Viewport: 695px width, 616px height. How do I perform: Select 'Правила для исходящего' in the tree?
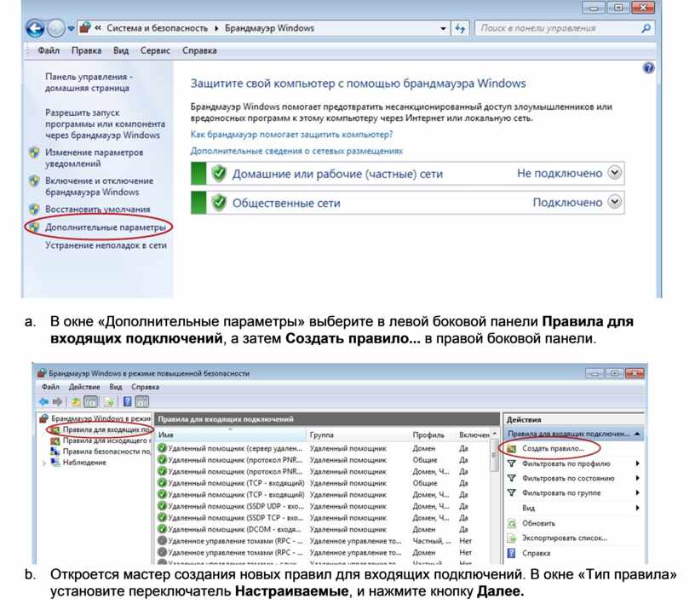[x=106, y=440]
